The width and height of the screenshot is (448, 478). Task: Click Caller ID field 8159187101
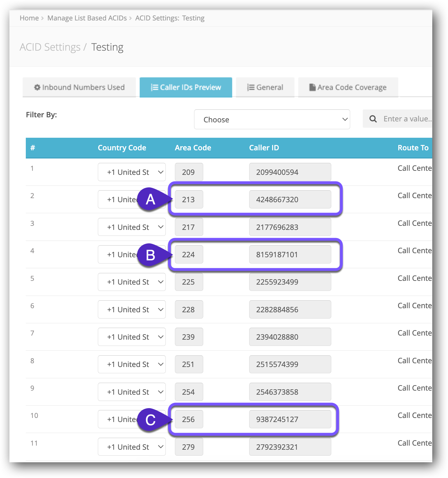(290, 254)
